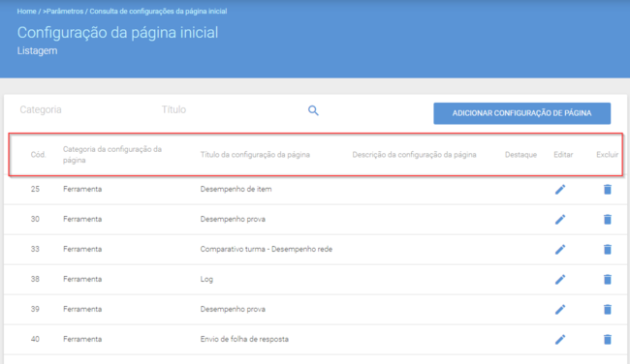630x364 pixels.
Task: Click the Editar column header
Action: (563, 155)
